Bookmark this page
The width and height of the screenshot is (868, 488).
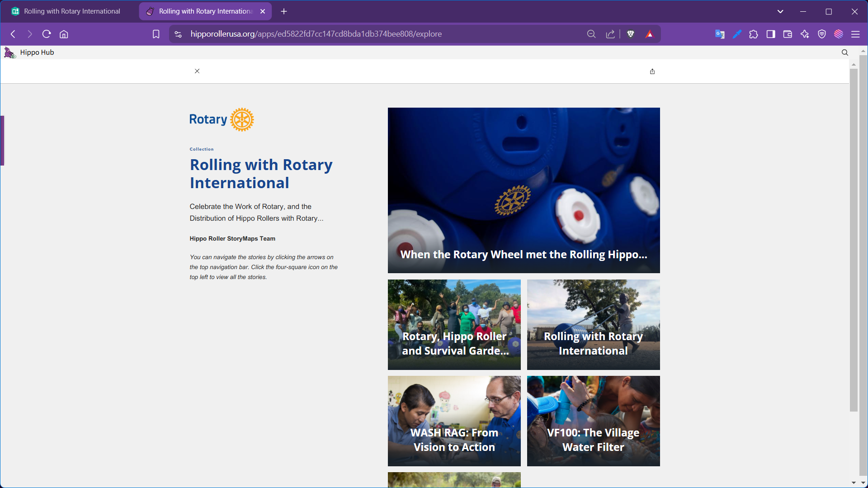point(156,34)
